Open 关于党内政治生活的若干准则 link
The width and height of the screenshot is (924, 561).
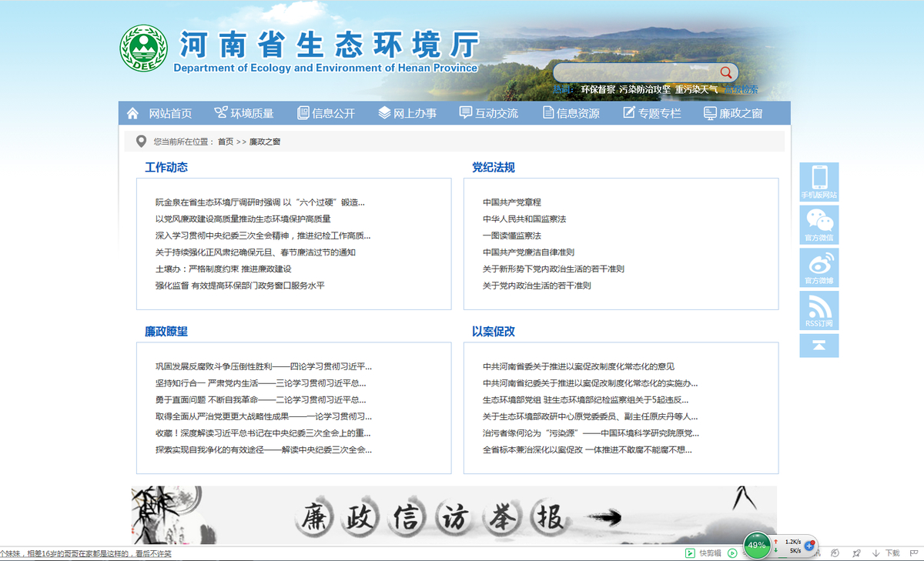pos(537,286)
